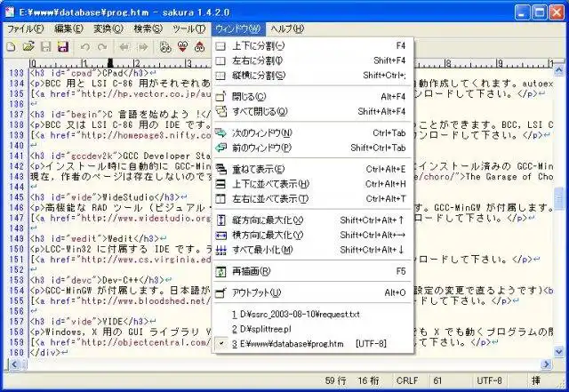Screen dimensions: 569x392
Task: Open the 編集(E) menu
Action: pyautogui.click(x=68, y=28)
